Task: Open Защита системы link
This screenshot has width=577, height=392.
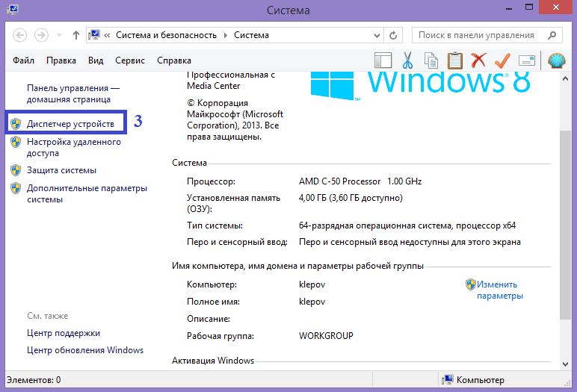Action: pos(61,170)
